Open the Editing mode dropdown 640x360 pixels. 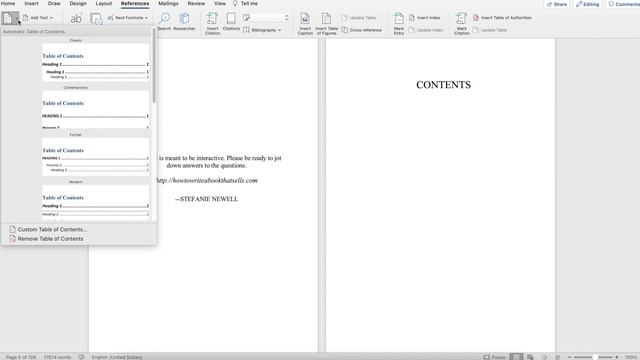587,4
